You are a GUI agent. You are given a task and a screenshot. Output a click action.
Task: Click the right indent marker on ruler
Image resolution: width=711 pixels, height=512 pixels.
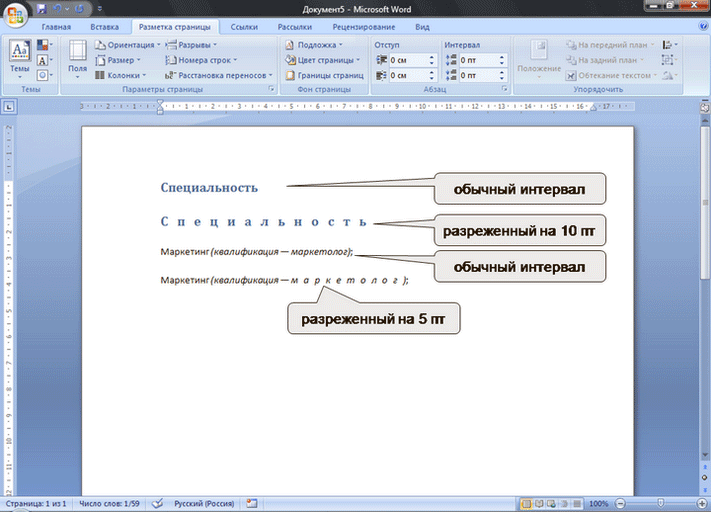(x=593, y=108)
